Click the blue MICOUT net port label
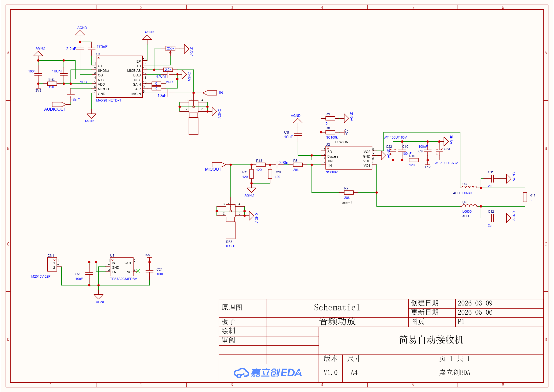554x392 pixels. tap(213, 169)
